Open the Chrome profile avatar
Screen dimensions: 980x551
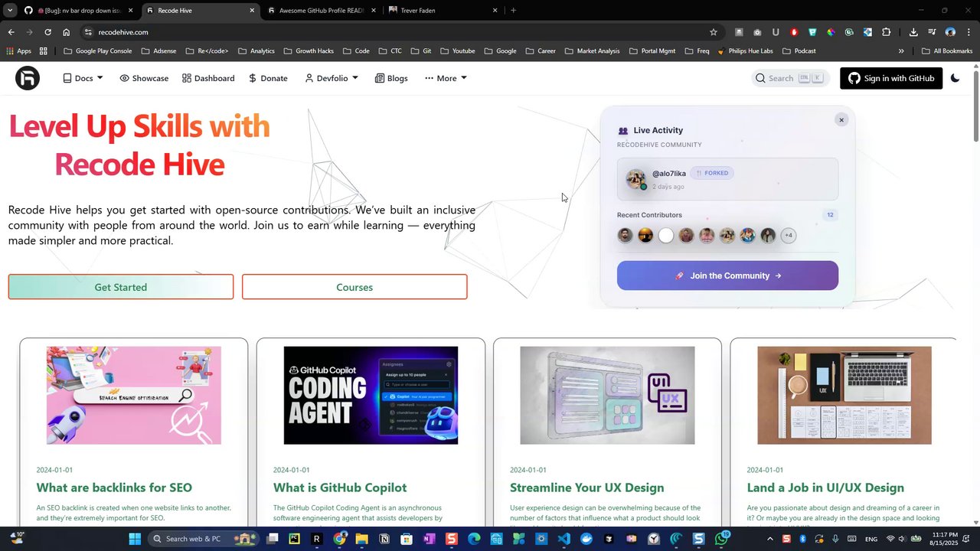950,32
